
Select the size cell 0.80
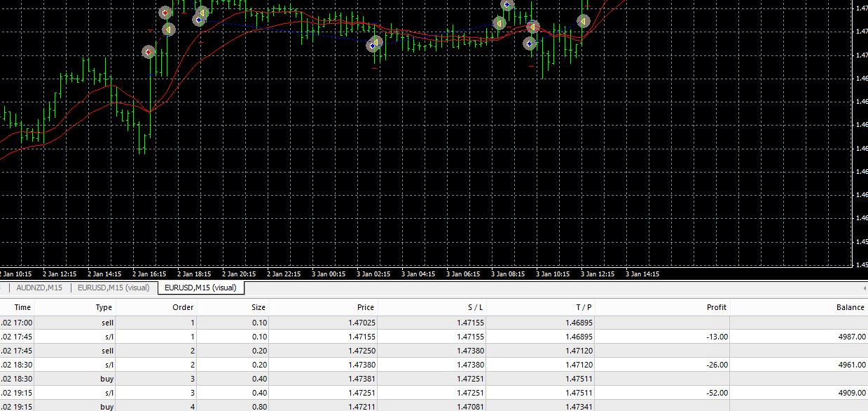click(x=259, y=406)
